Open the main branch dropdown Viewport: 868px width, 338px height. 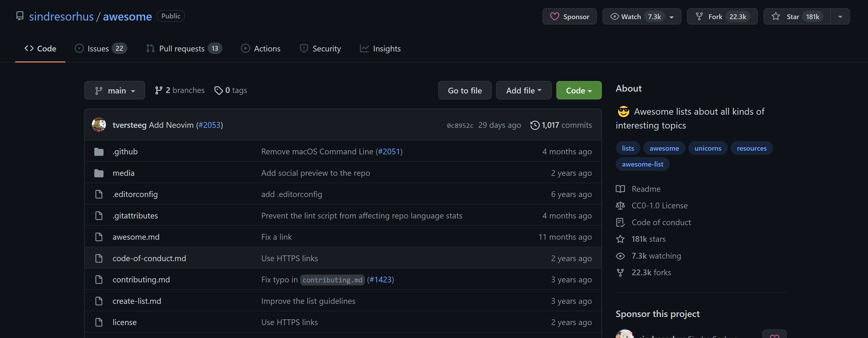[115, 90]
